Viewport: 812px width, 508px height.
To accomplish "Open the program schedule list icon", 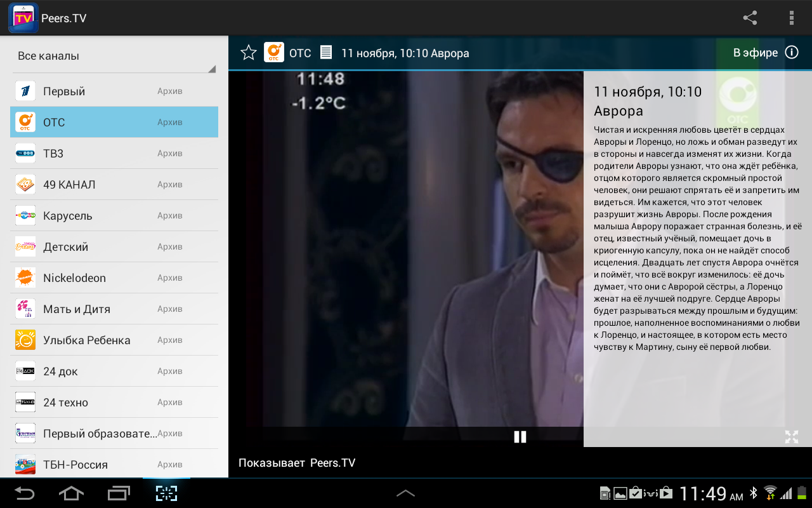I will coord(325,53).
